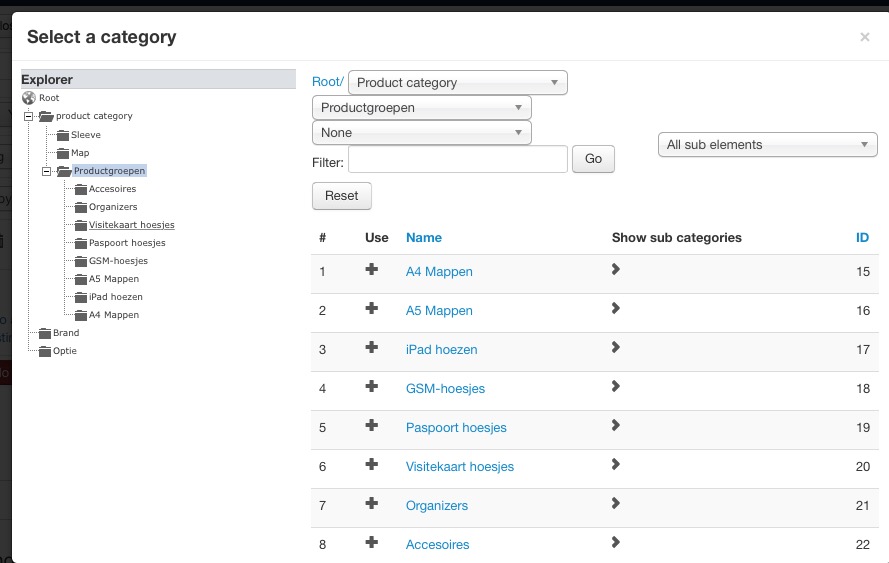Click the Brand folder icon in tree
The width and height of the screenshot is (889, 563).
45,333
